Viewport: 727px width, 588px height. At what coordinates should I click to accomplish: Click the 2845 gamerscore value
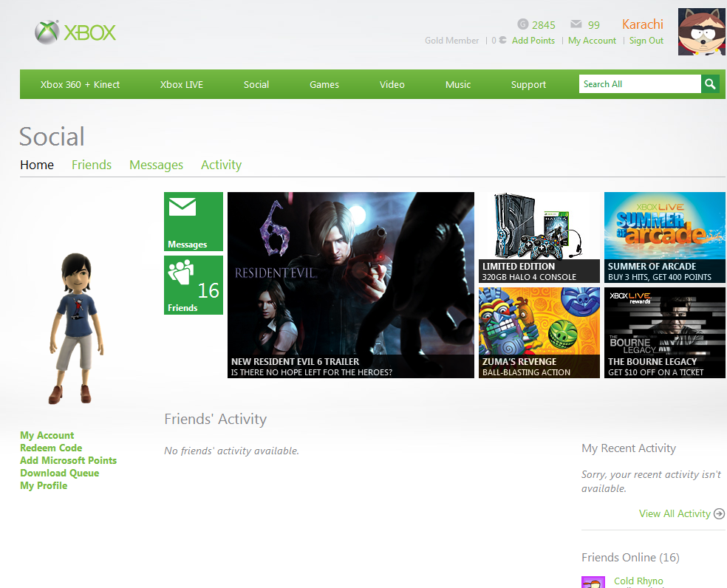(x=543, y=25)
